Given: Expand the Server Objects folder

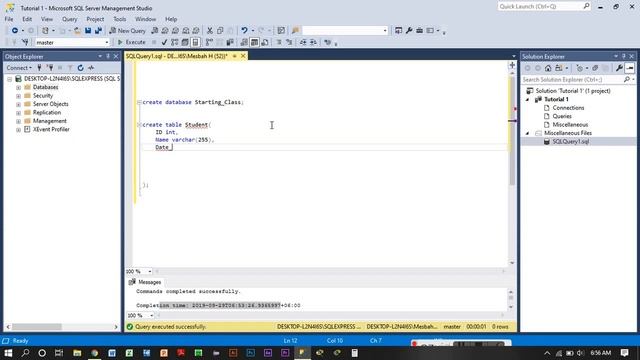Looking at the screenshot, I should [x=18, y=104].
